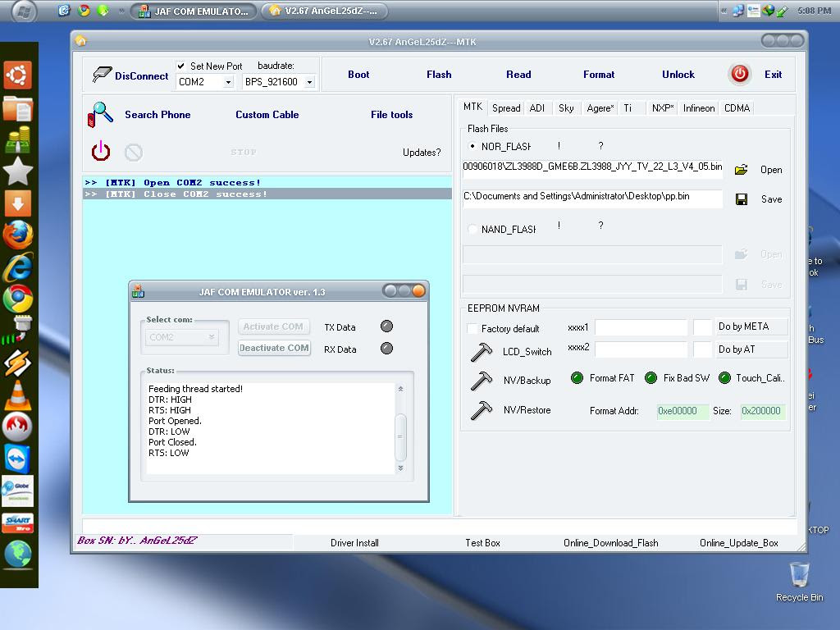The width and height of the screenshot is (840, 630).
Task: Click the Unlock button
Action: [678, 75]
